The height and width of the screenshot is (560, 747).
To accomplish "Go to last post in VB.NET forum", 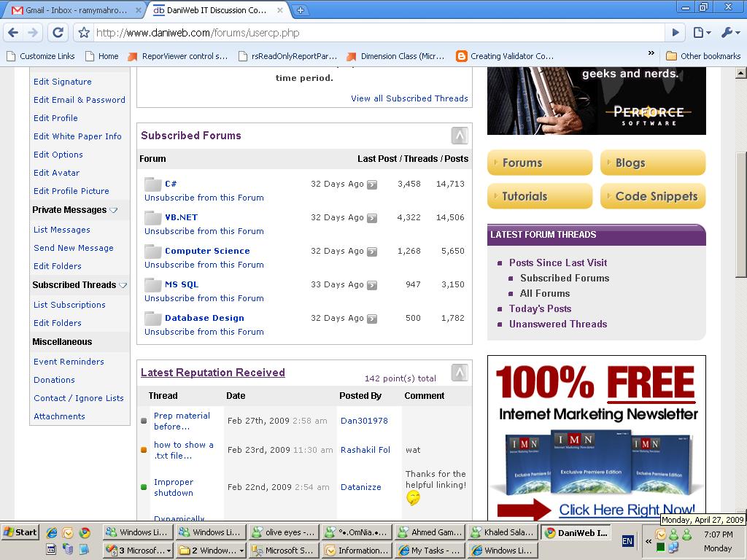I will [x=372, y=218].
